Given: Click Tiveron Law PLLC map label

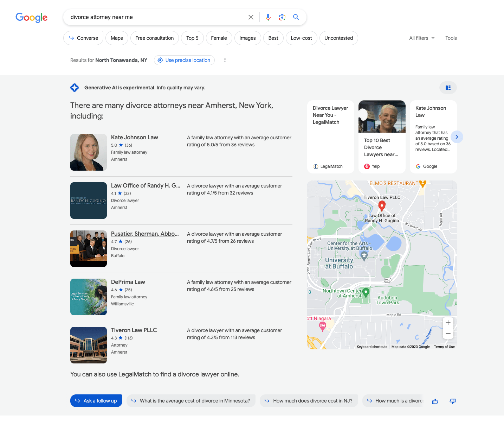Looking at the screenshot, I should click(x=382, y=197).
